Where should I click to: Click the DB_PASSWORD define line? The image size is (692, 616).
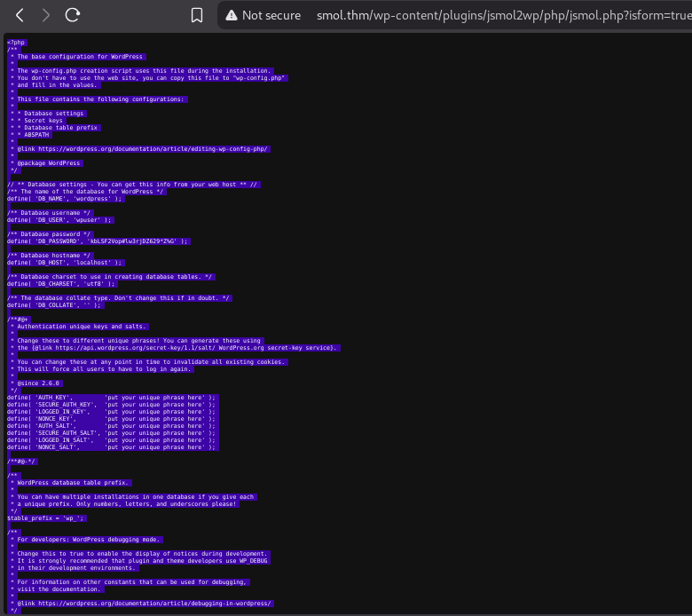[98, 241]
